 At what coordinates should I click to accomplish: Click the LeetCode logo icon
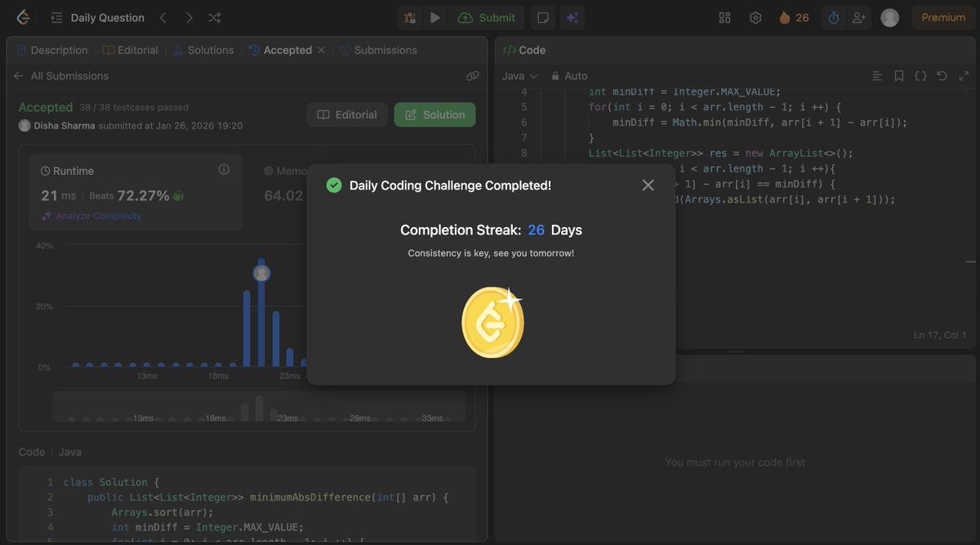[23, 17]
